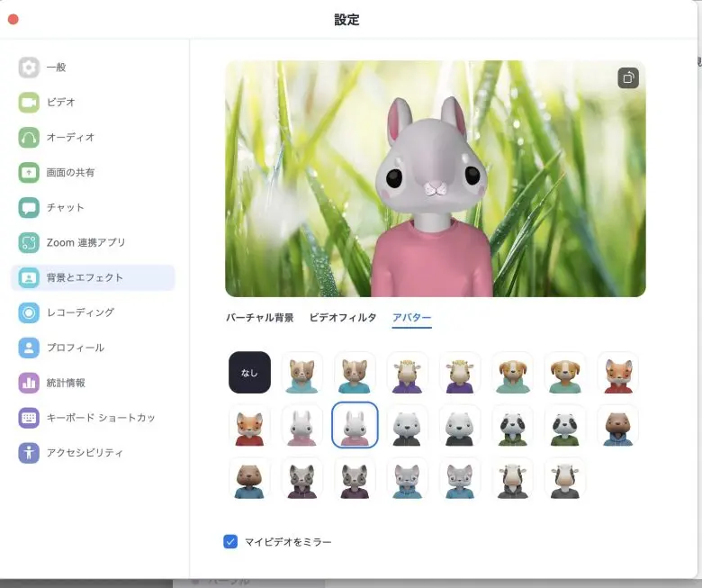Image resolution: width=702 pixels, height=588 pixels.
Task: Open the オーディオ audio settings
Action: coord(93,137)
